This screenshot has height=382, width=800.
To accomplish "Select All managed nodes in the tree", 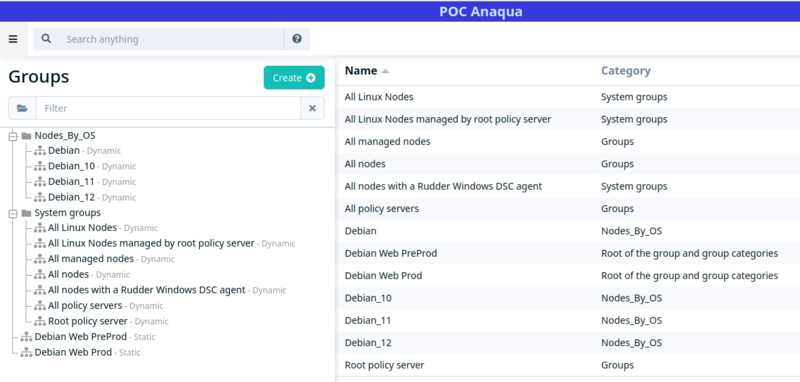I will [91, 259].
